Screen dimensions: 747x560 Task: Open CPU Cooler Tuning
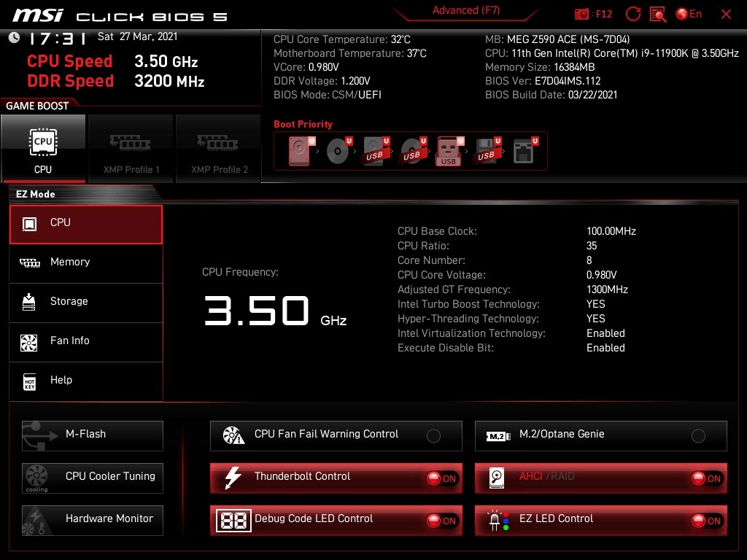tap(93, 478)
